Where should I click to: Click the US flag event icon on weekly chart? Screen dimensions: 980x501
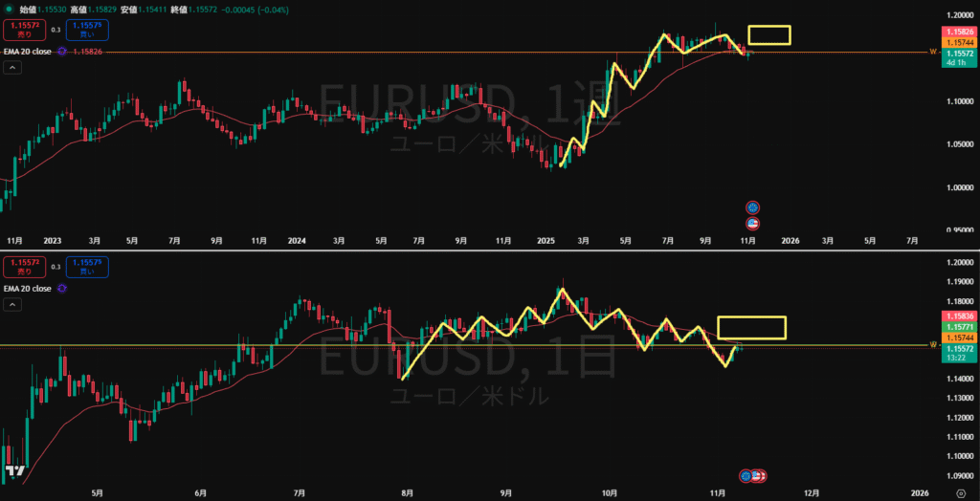pyautogui.click(x=752, y=223)
